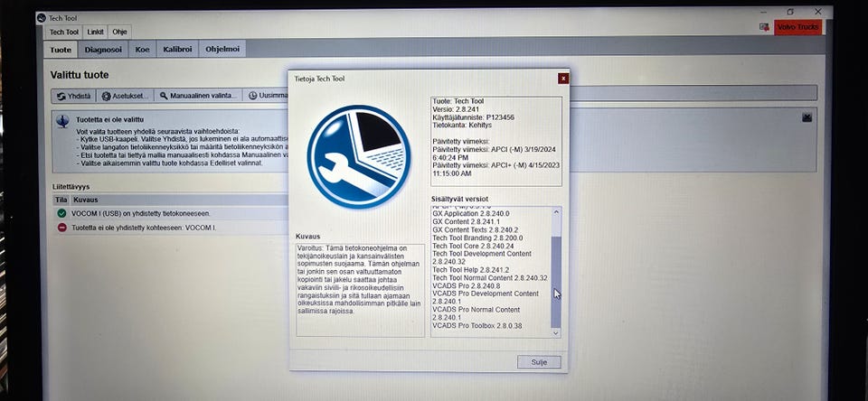868x401 pixels.
Task: Switch to the Diagnosoi tab
Action: click(x=103, y=50)
